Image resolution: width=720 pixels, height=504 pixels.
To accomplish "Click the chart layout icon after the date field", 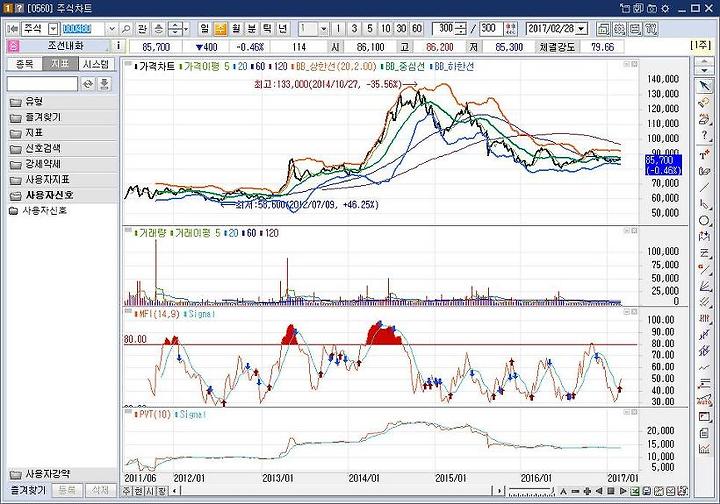I will tap(603, 29).
